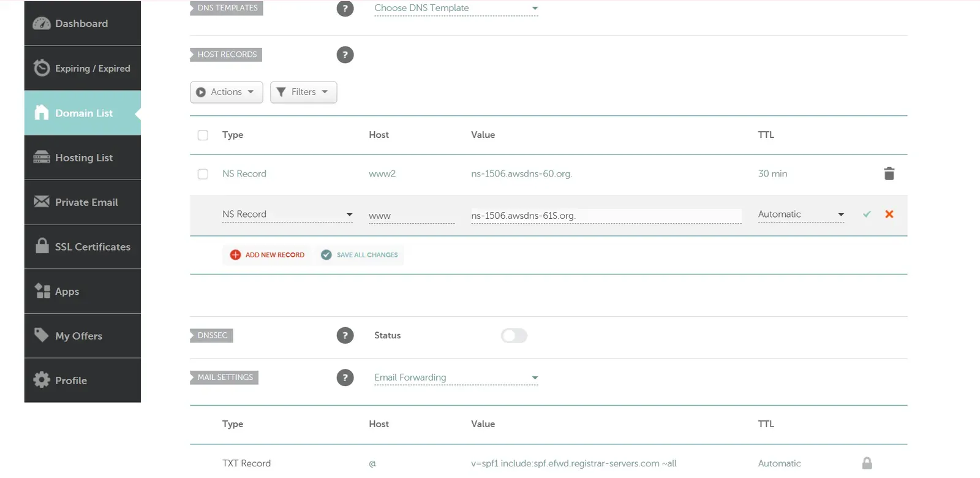Image resolution: width=980 pixels, height=478 pixels.
Task: Click the Domain List house icon
Action: [x=42, y=112]
